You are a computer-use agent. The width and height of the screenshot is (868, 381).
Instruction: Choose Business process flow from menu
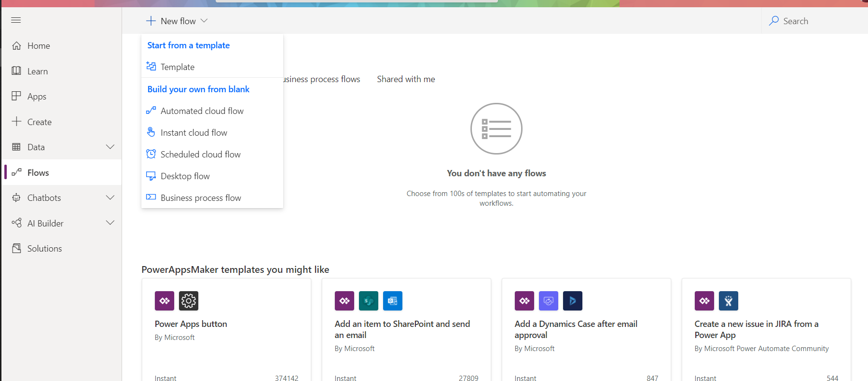(201, 198)
